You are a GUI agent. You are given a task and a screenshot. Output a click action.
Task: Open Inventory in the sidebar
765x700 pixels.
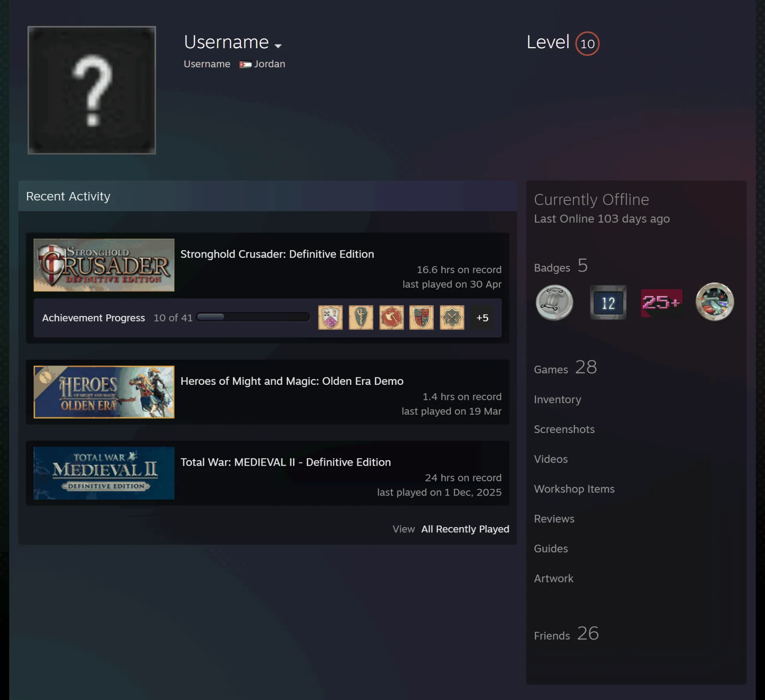557,400
